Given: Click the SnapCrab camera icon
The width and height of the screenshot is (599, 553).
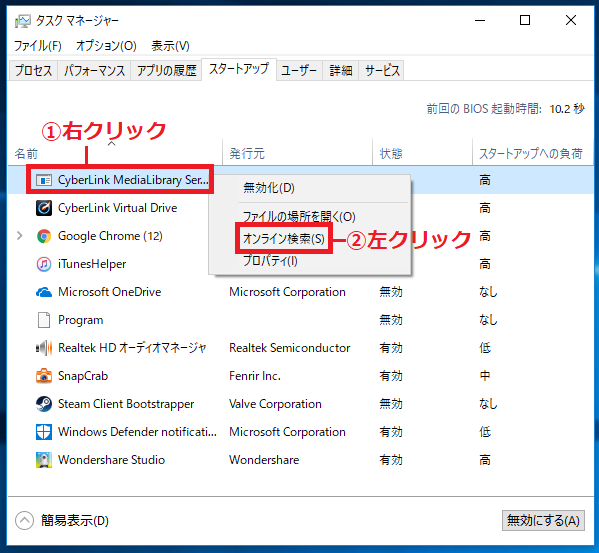Looking at the screenshot, I should (x=44, y=376).
